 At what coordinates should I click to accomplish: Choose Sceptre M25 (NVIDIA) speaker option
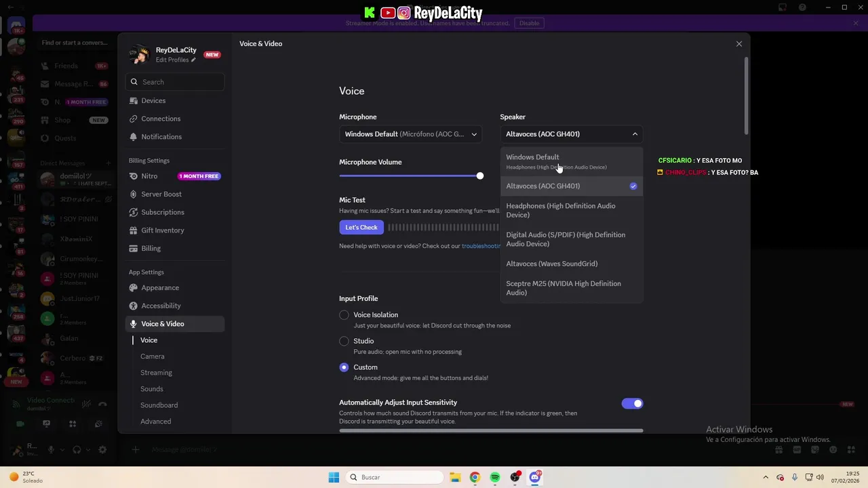click(572, 288)
